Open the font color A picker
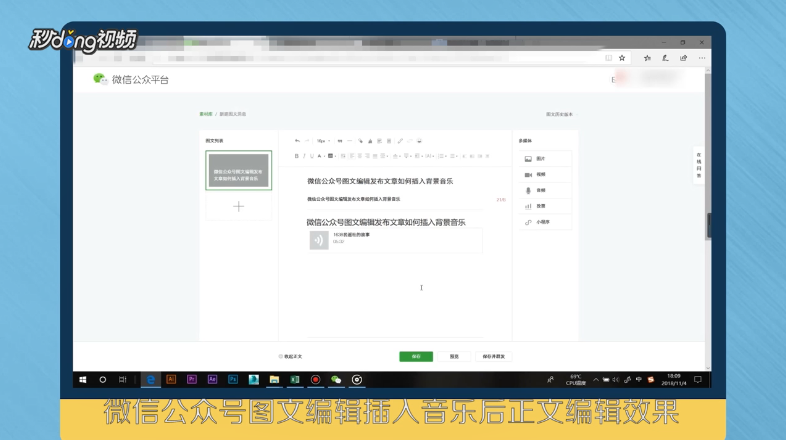 point(321,156)
